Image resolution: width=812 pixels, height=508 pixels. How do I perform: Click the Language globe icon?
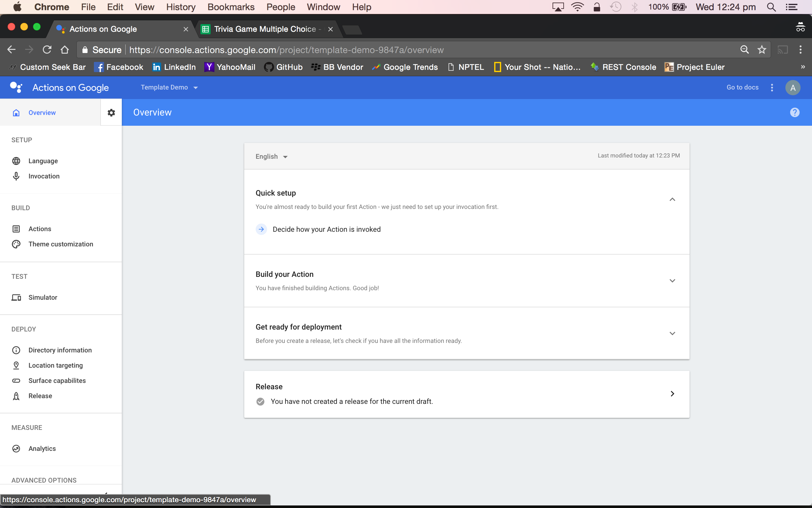(16, 161)
